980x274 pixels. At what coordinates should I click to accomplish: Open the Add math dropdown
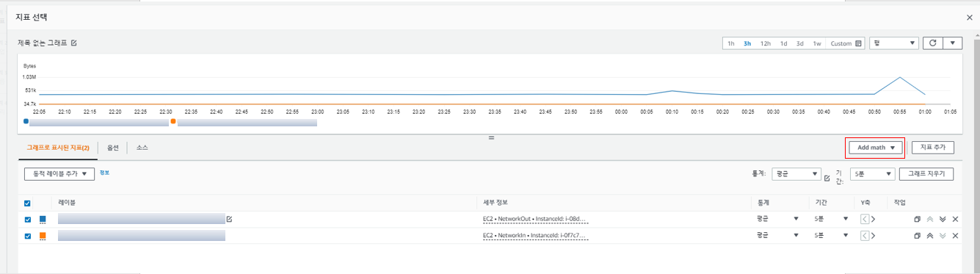coord(875,147)
